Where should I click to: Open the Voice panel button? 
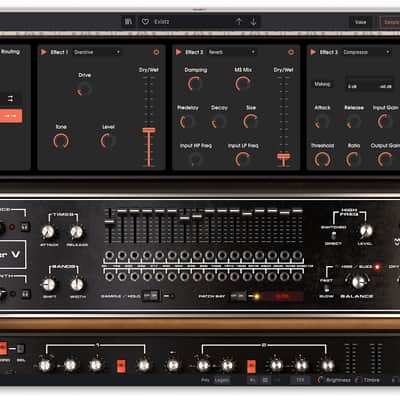coord(360,22)
